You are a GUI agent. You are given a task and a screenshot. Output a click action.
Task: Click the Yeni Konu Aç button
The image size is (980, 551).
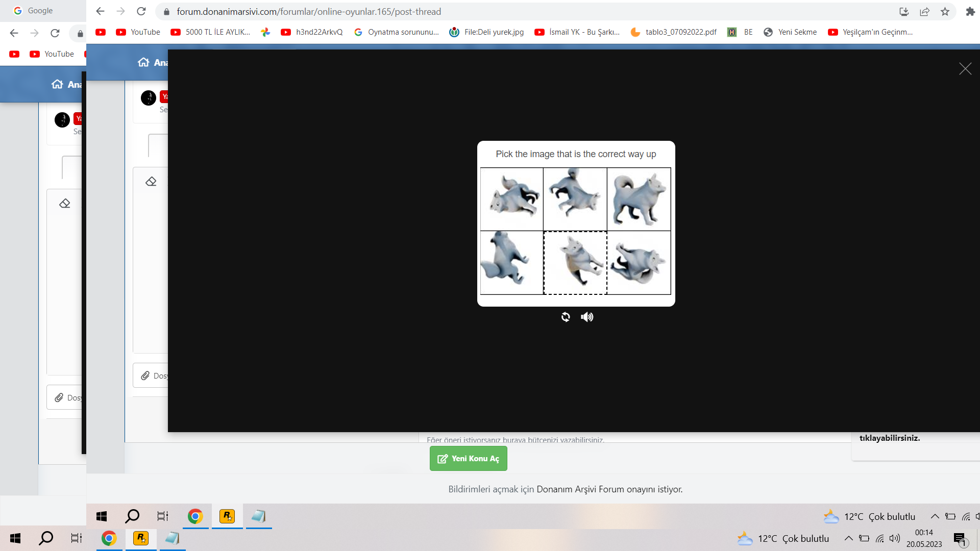pos(468,458)
